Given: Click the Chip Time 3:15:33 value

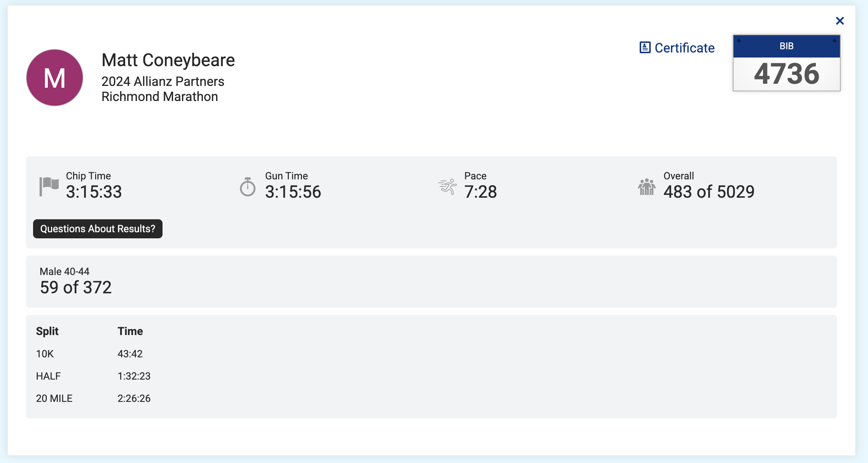Looking at the screenshot, I should [x=94, y=192].
